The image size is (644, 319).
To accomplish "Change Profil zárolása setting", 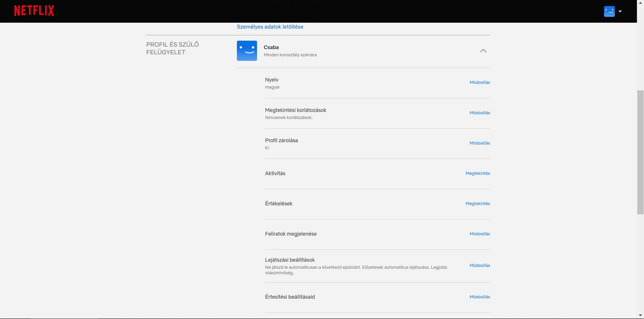I will [479, 143].
